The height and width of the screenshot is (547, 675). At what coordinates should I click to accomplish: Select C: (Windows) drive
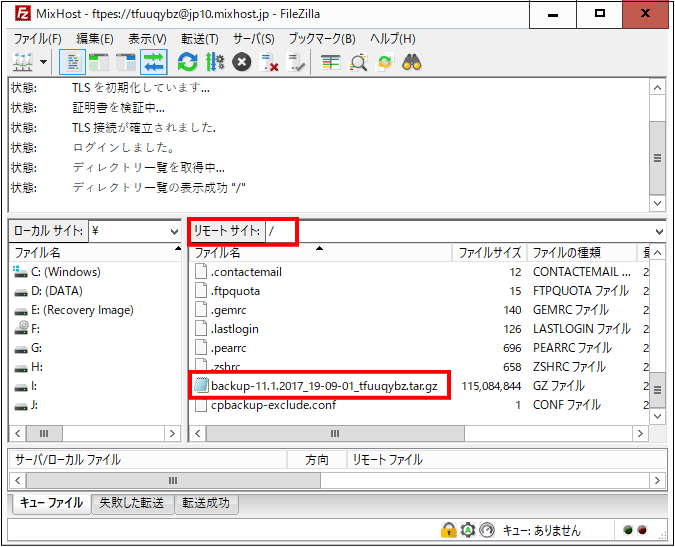tap(57, 272)
